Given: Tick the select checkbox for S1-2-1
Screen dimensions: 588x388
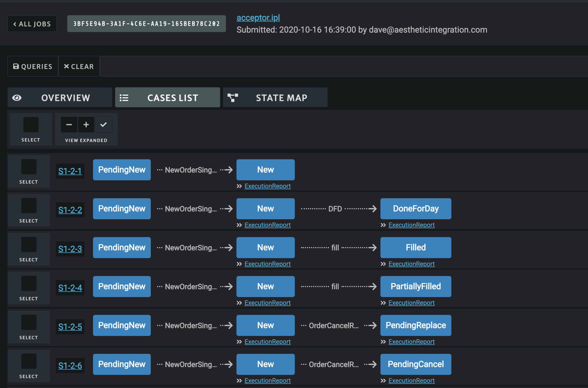Looking at the screenshot, I should point(29,167).
